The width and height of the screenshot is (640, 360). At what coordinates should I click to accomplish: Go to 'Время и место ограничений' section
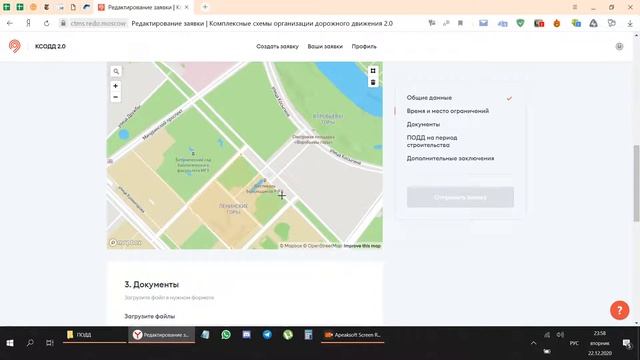click(448, 111)
